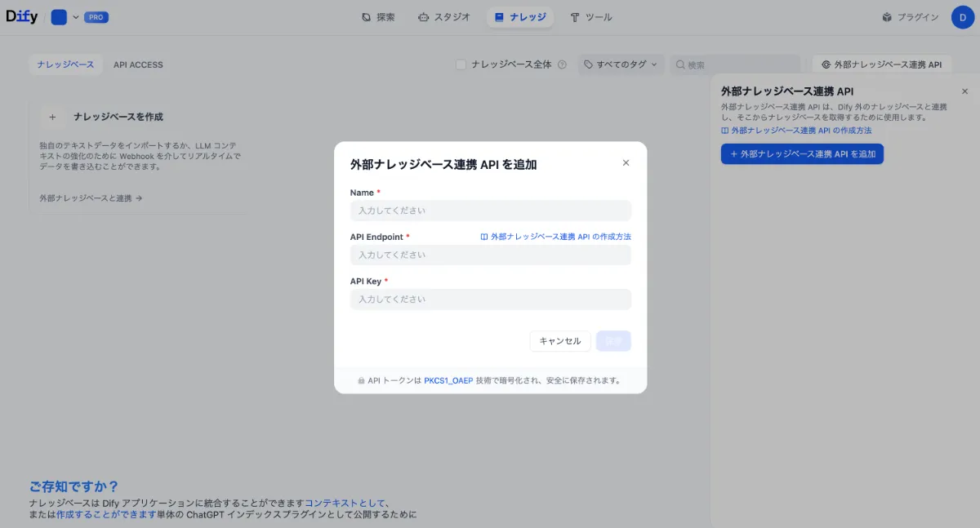Click 外部ナレッジベース連携 API toolbar button
Viewport: 980px width, 528px height.
882,64
